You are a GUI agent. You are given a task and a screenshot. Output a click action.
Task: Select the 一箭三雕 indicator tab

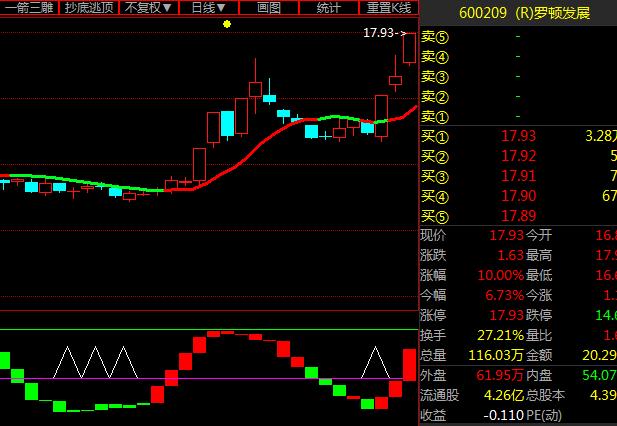pyautogui.click(x=28, y=8)
